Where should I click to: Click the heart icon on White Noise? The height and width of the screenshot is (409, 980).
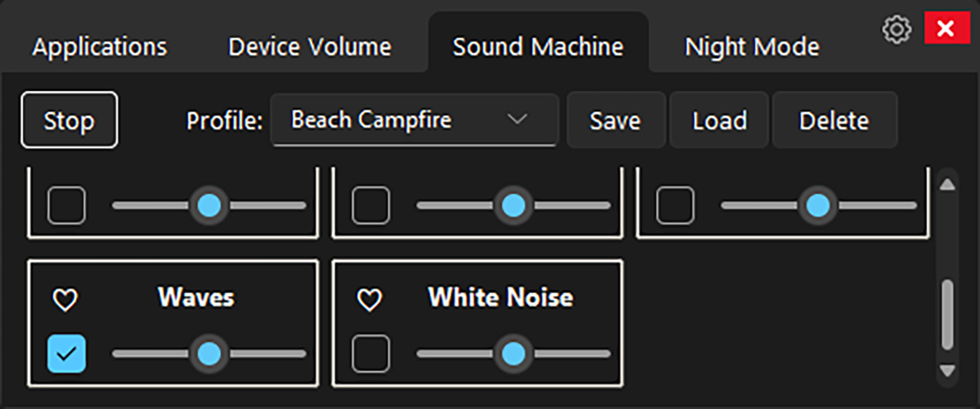(369, 301)
